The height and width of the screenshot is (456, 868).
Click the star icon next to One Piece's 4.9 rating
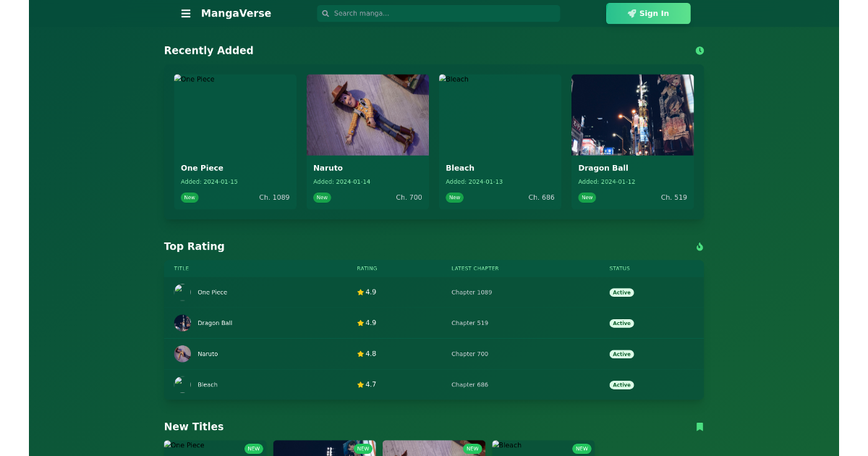pyautogui.click(x=359, y=292)
